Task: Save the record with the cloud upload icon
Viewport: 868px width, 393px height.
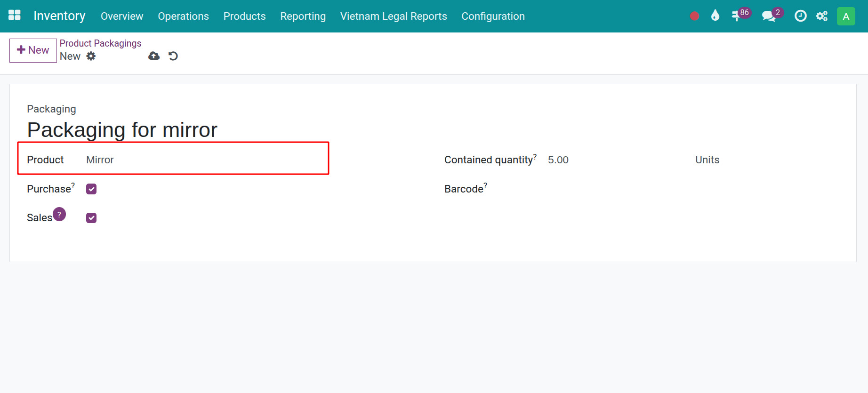Action: click(154, 56)
